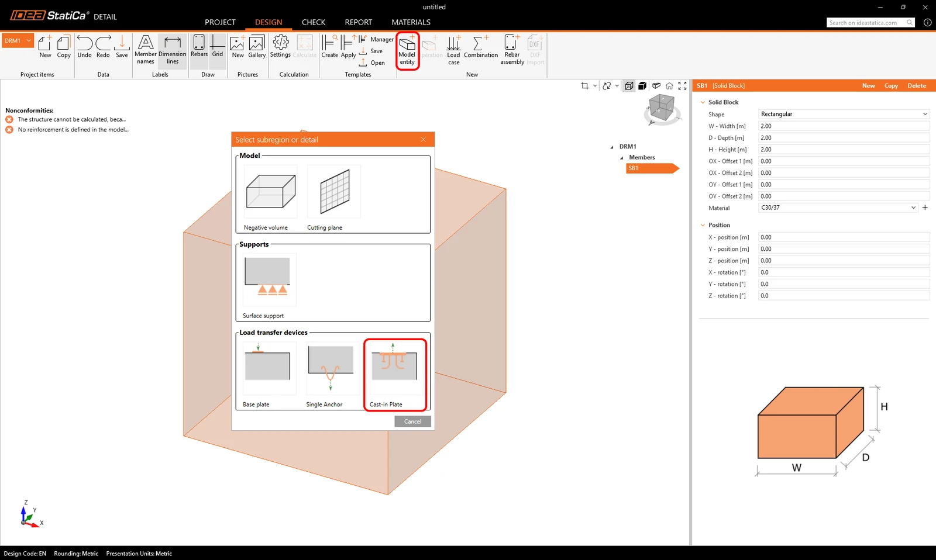
Task: Switch to the CHECK tab
Action: click(314, 22)
